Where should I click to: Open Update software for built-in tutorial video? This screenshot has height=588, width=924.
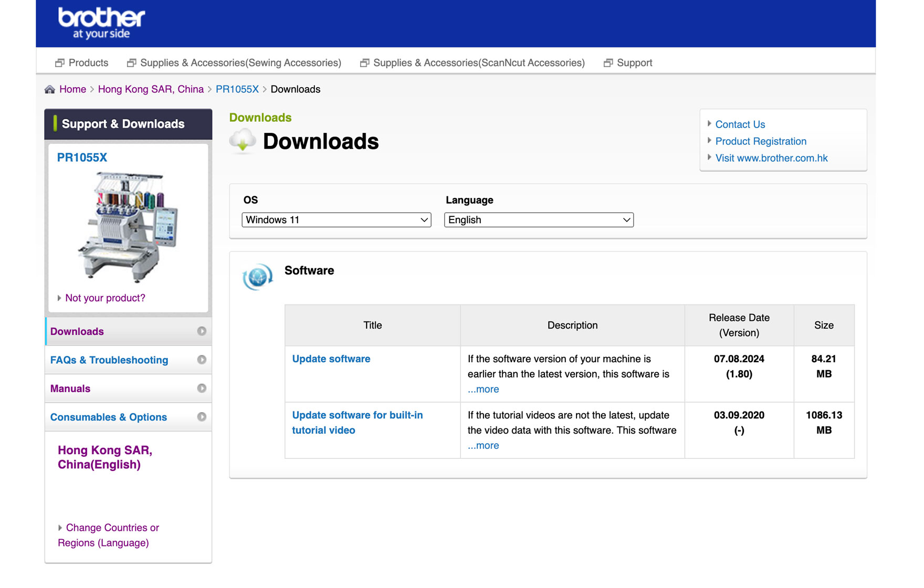(x=357, y=423)
